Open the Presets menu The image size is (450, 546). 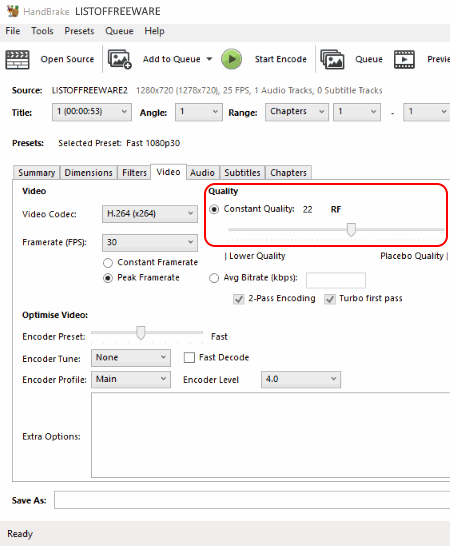[79, 31]
